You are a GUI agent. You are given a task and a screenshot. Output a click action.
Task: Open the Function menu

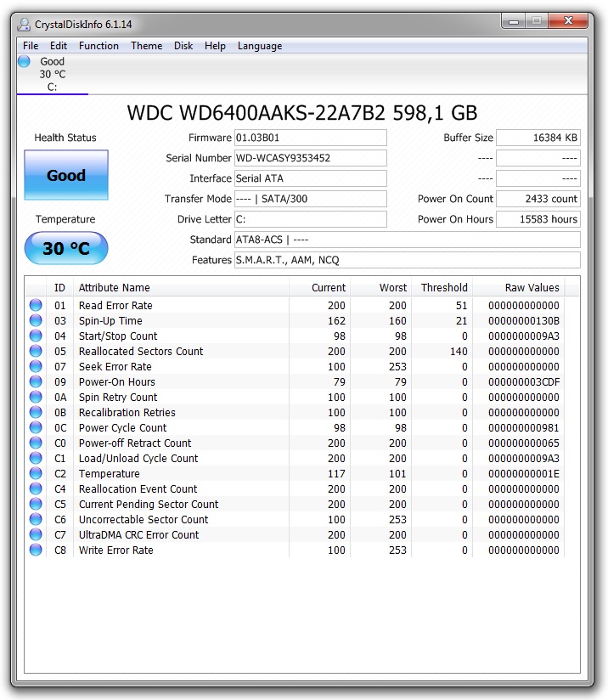click(x=99, y=46)
